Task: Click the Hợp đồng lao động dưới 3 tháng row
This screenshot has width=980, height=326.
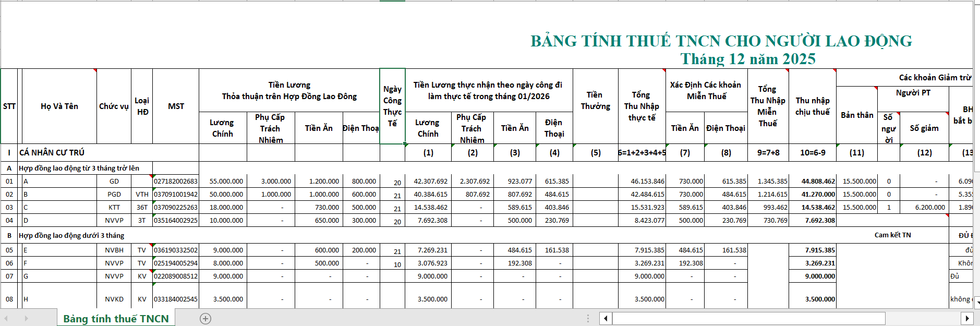Action: 71,235
